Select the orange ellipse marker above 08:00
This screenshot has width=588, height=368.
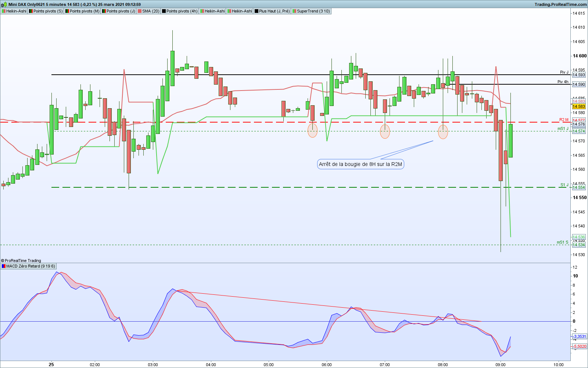click(443, 131)
